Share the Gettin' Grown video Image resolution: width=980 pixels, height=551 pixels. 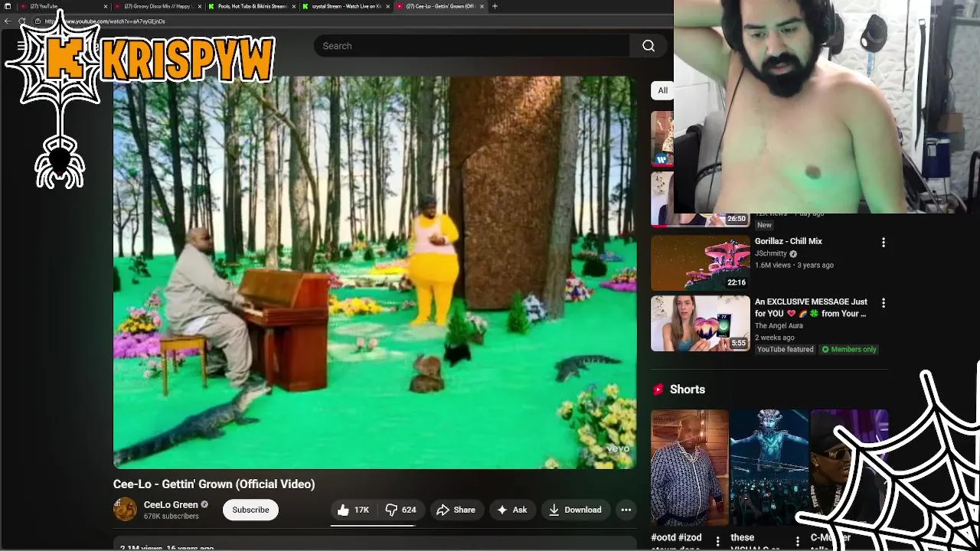[x=456, y=510]
